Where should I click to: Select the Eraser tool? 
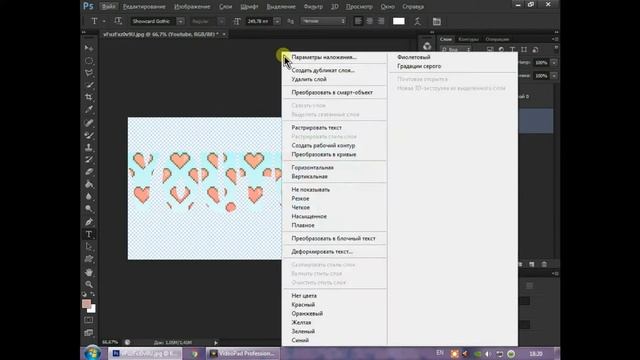click(89, 172)
